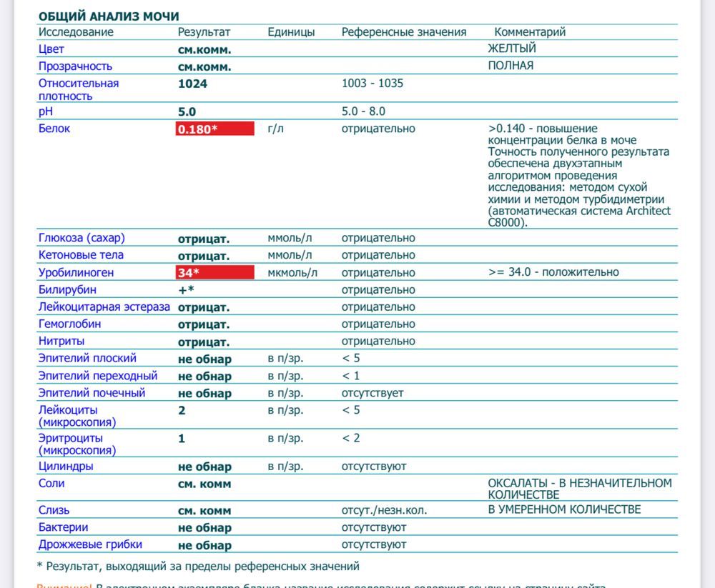715x588 pixels.
Task: Select the pH test name link
Action: pyautogui.click(x=46, y=112)
